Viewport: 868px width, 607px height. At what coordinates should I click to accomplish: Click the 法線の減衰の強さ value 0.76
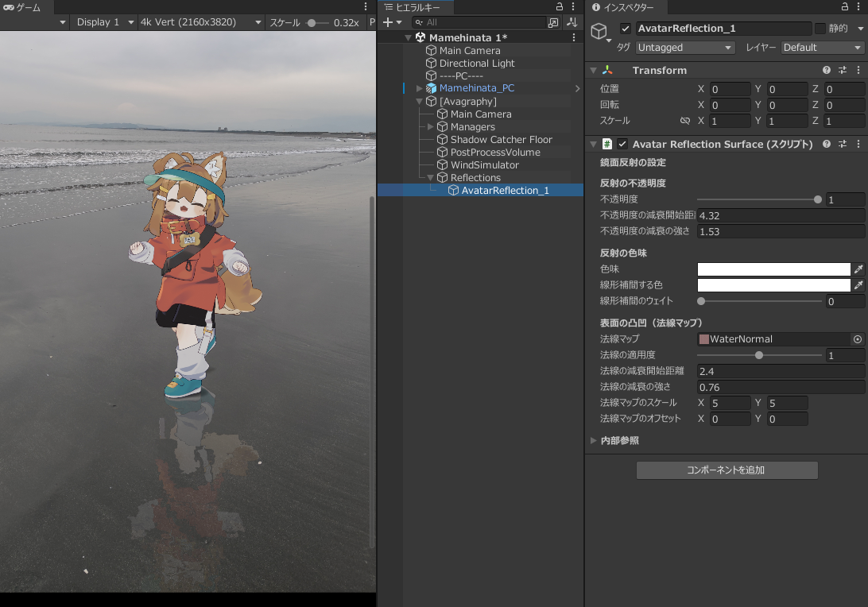(x=780, y=387)
